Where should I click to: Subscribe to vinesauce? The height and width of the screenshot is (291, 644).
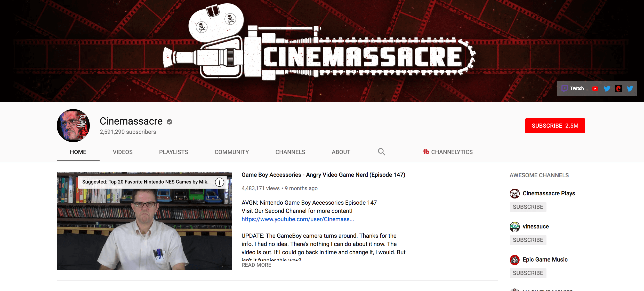pyautogui.click(x=528, y=240)
